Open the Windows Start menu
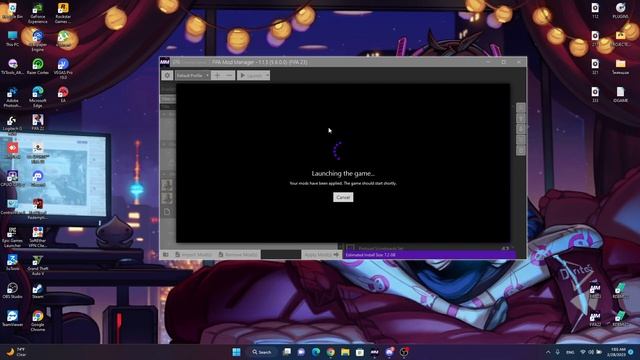This screenshot has width=640, height=360. point(236,352)
